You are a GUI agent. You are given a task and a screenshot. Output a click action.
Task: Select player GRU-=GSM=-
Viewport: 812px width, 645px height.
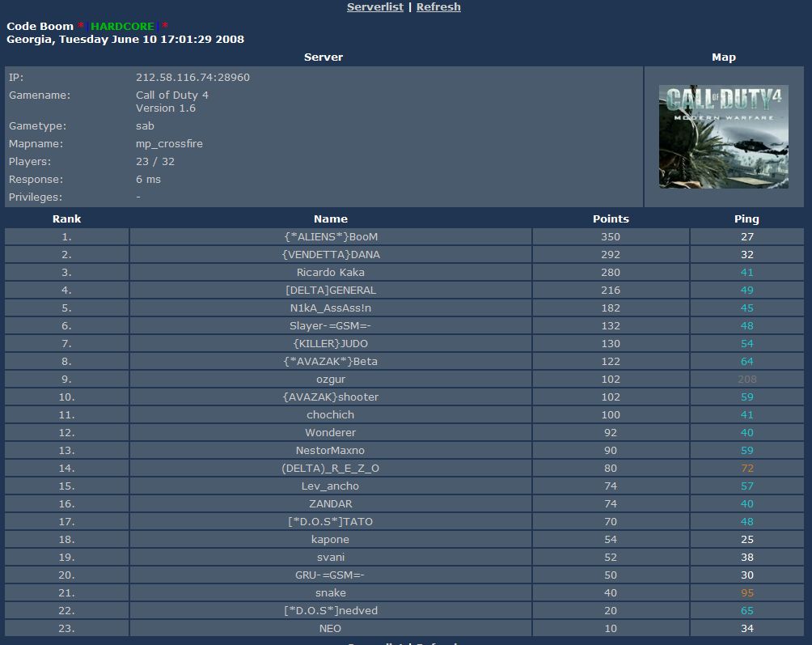331,575
